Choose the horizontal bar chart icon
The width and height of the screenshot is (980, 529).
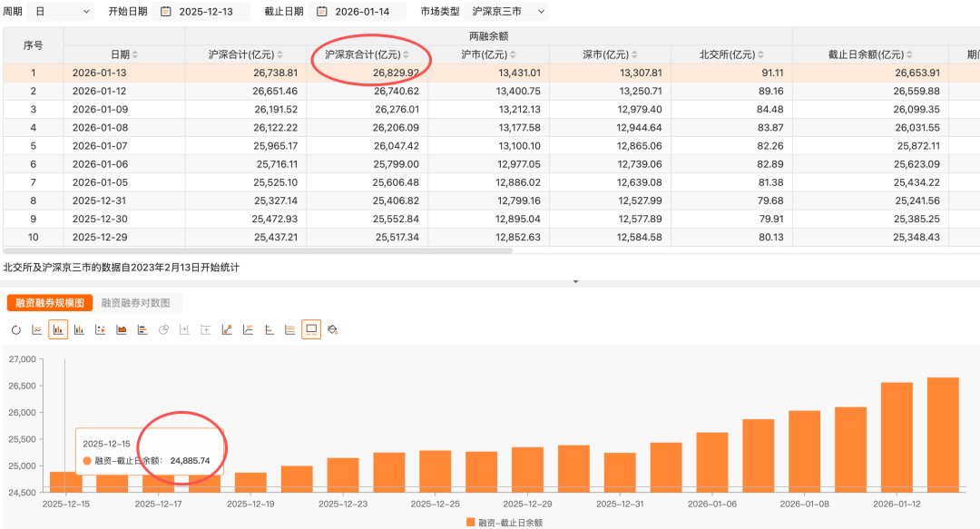pos(142,329)
